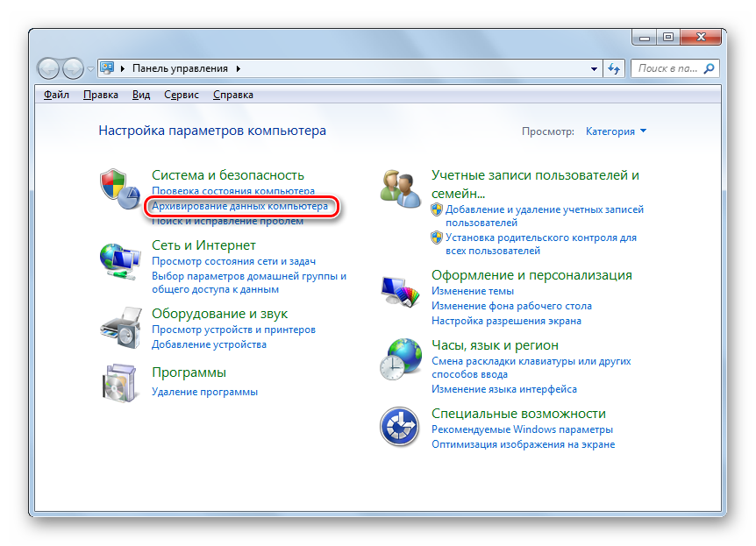Open Архивирование данных компьютера link
The image size is (756, 546).
click(240, 207)
